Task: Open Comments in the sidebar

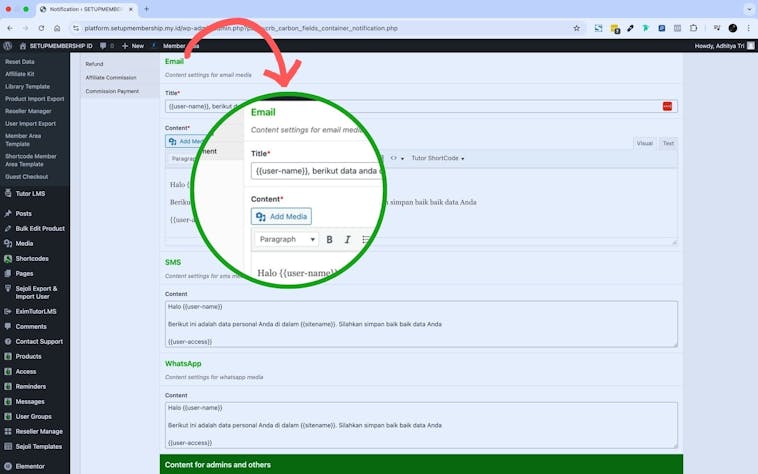Action: tap(30, 326)
